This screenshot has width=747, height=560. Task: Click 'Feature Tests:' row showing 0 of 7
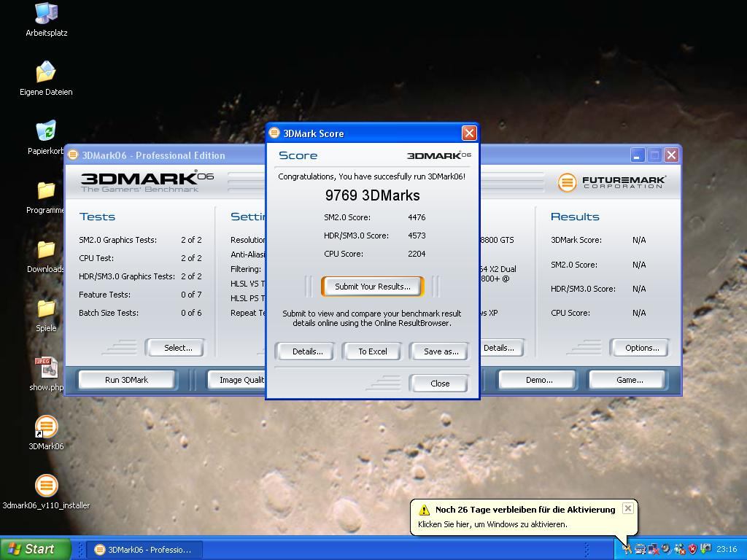click(x=140, y=295)
